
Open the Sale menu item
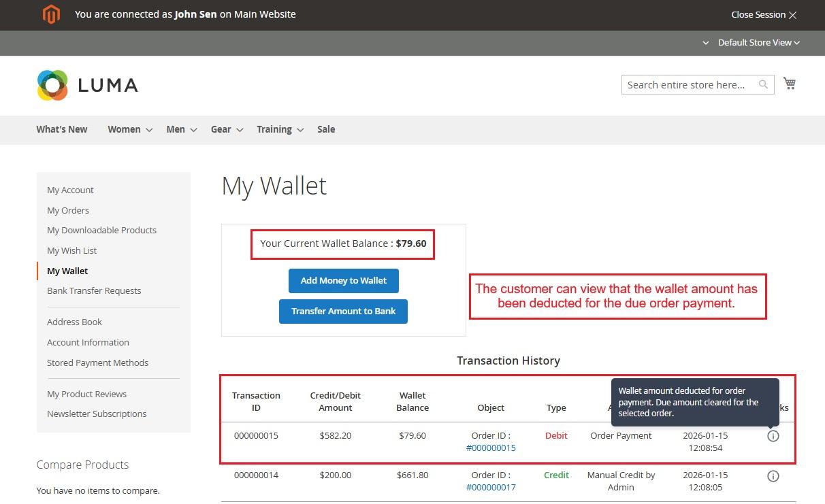pyautogui.click(x=326, y=129)
